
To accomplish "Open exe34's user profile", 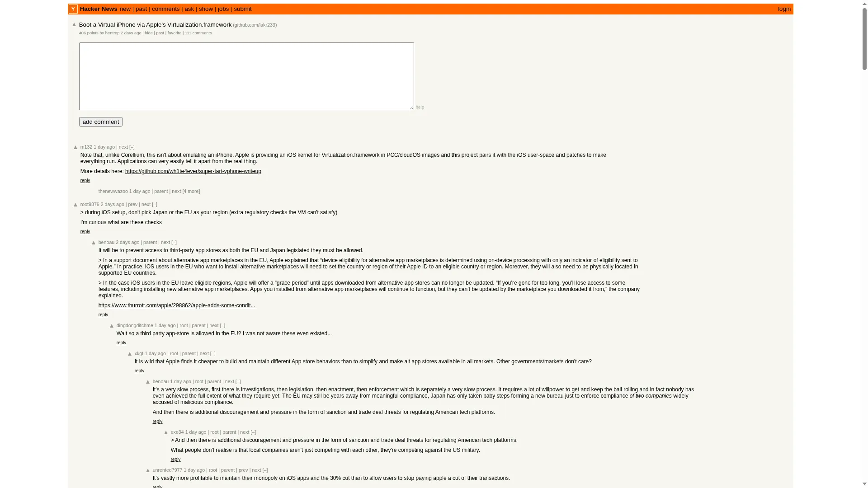I will click(177, 432).
